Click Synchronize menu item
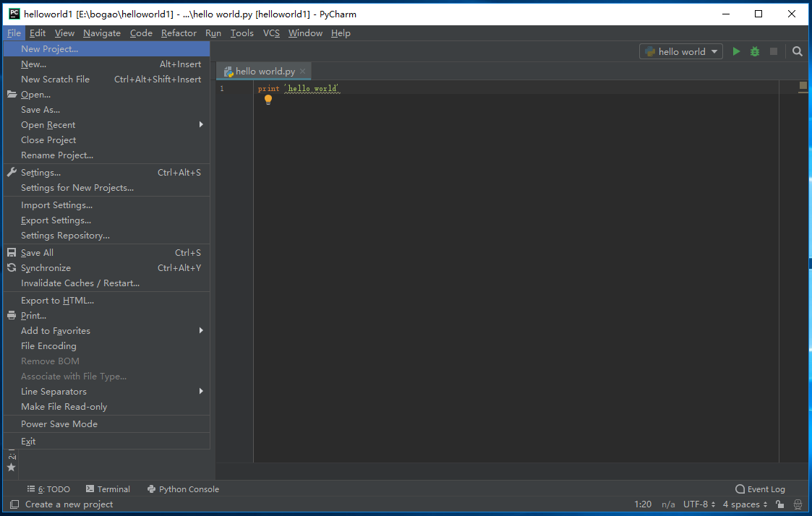Screen dimensions: 812x516 click(x=107, y=268)
